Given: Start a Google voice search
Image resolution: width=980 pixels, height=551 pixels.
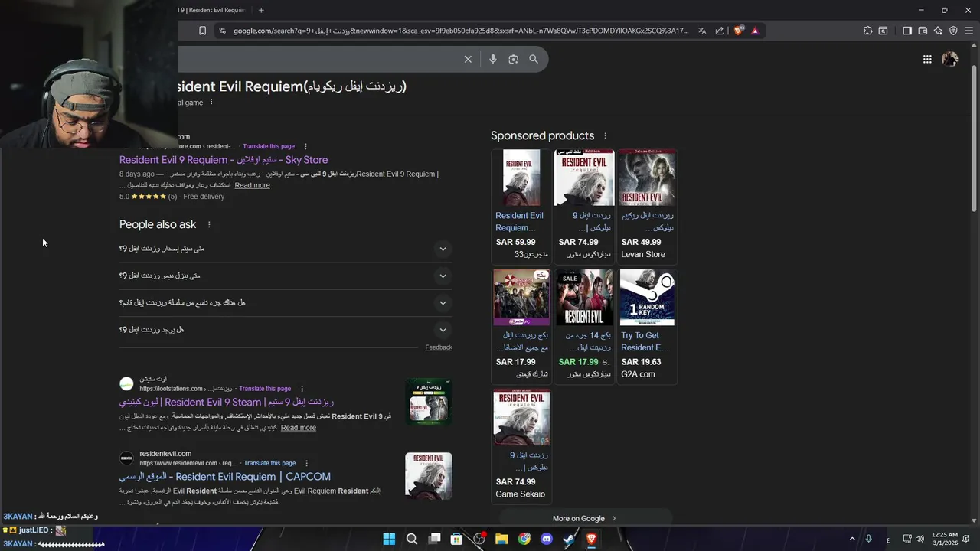Looking at the screenshot, I should pyautogui.click(x=492, y=59).
